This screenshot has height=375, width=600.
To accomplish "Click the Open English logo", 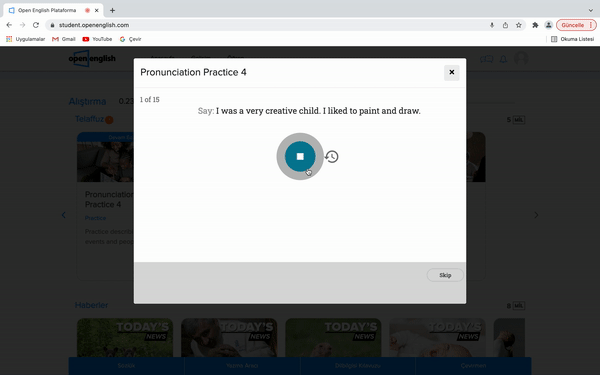I will click(92, 59).
